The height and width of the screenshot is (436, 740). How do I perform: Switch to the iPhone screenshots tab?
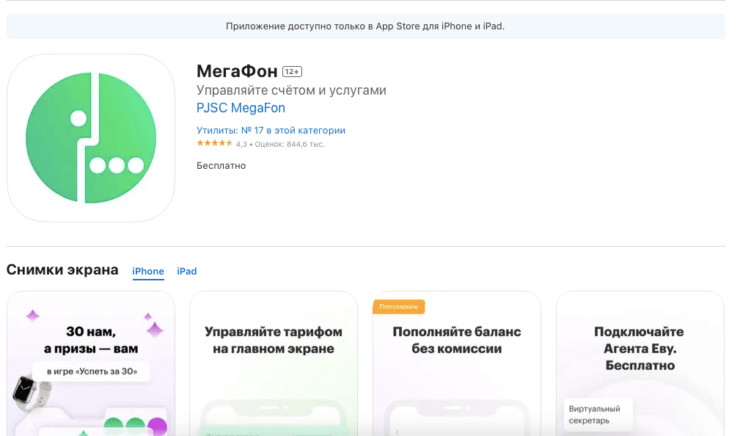pos(148,271)
